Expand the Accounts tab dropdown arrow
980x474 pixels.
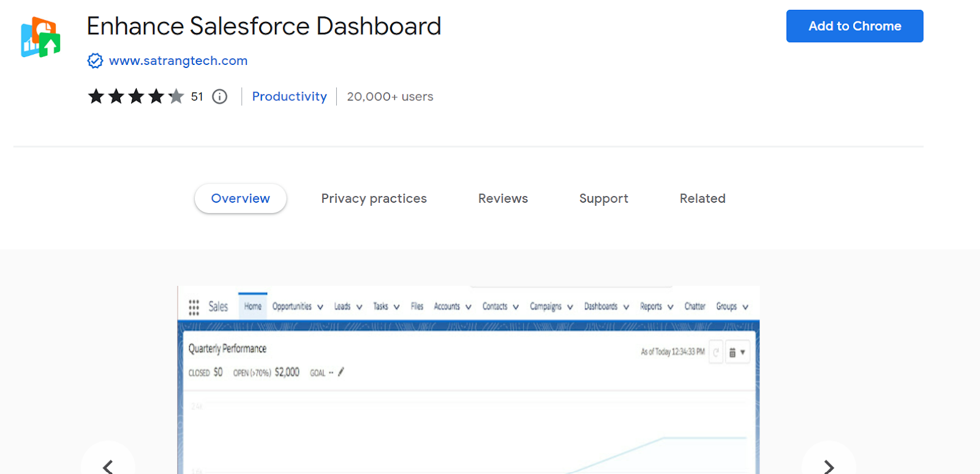pyautogui.click(x=468, y=307)
